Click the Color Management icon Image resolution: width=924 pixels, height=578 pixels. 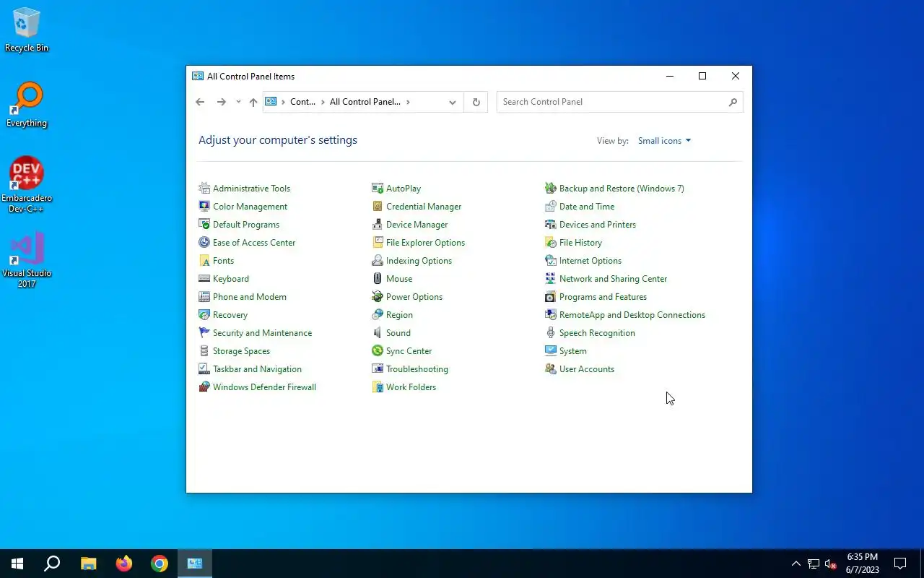coord(204,207)
